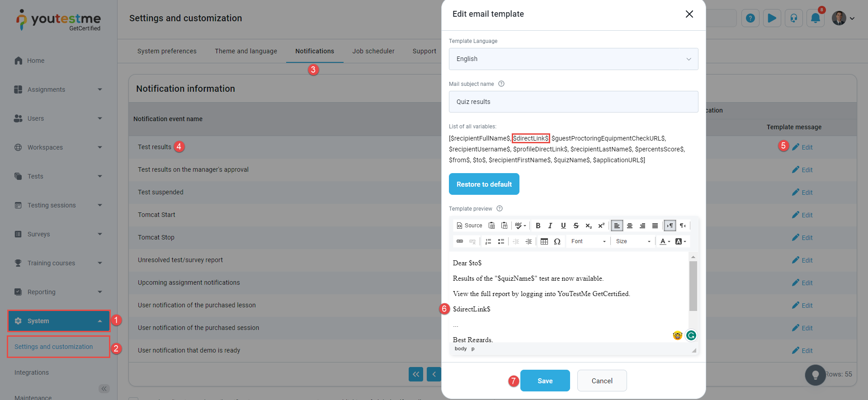Image resolution: width=868 pixels, height=400 pixels.
Task: Edit the Test results template
Action: click(802, 147)
